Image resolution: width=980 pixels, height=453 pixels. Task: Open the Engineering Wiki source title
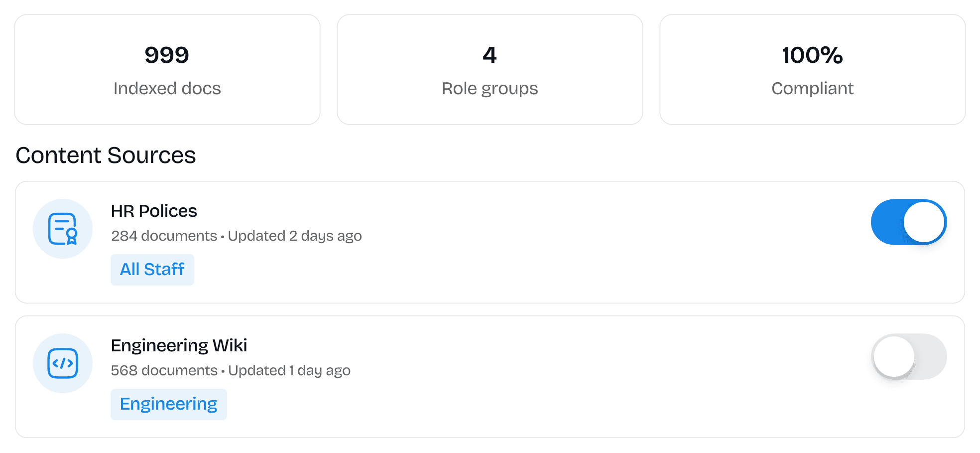179,345
